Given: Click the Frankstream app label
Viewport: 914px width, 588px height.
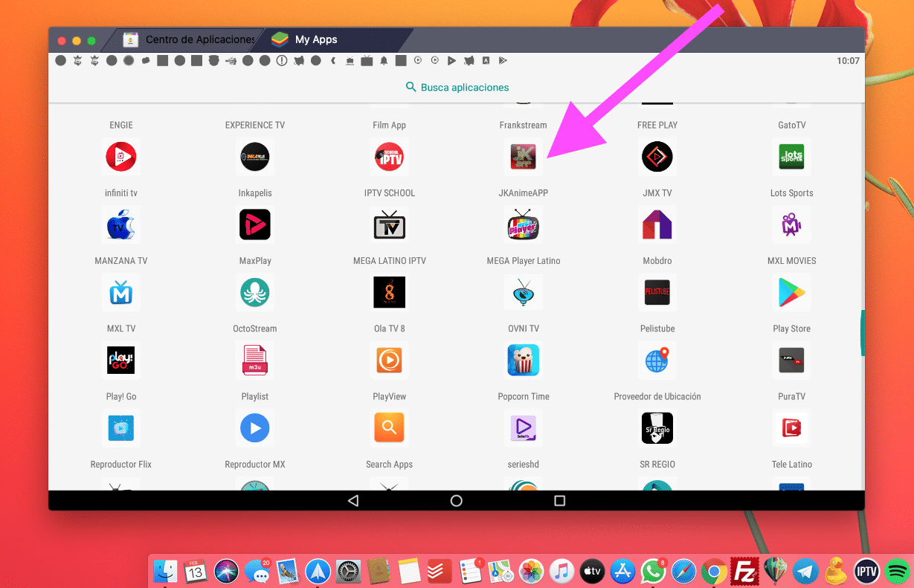Looking at the screenshot, I should [x=523, y=125].
